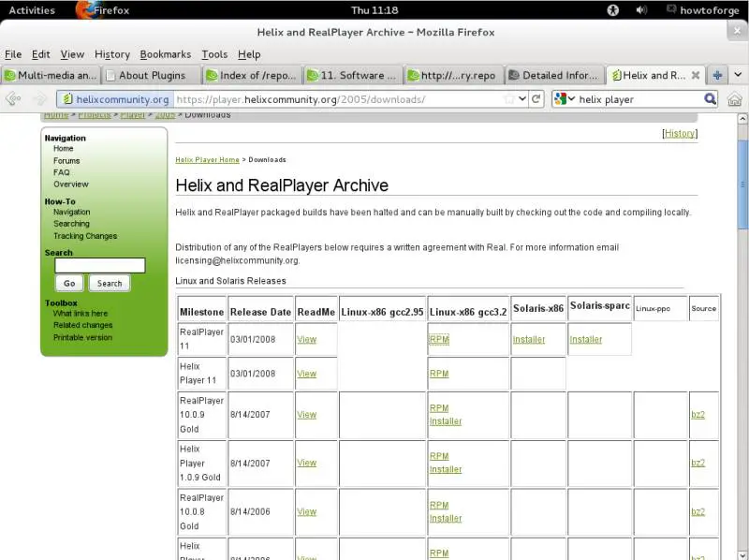Open a new tab with the plus button
749x560 pixels.
pyautogui.click(x=717, y=75)
